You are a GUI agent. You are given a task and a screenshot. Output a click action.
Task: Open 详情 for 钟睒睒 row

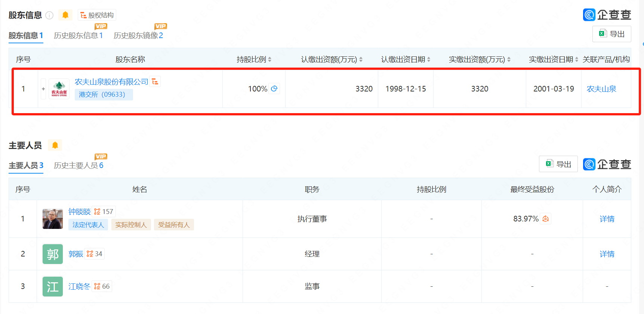607,219
